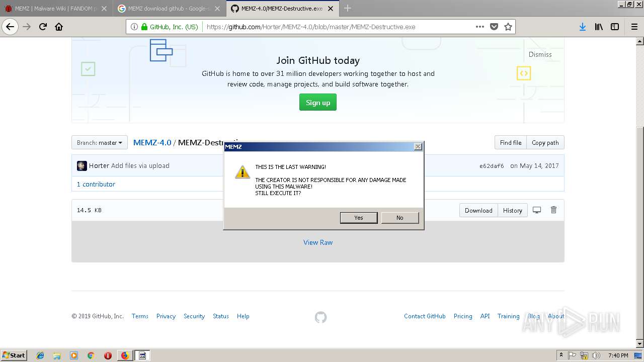Screen dimensions: 644x362
Task: Open the Firefox hamburger menu
Action: coord(634,27)
